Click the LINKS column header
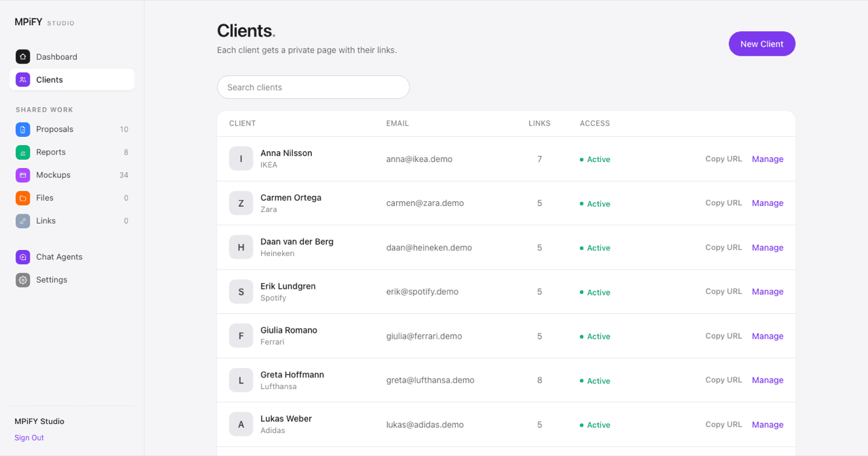The image size is (868, 456). [540, 123]
